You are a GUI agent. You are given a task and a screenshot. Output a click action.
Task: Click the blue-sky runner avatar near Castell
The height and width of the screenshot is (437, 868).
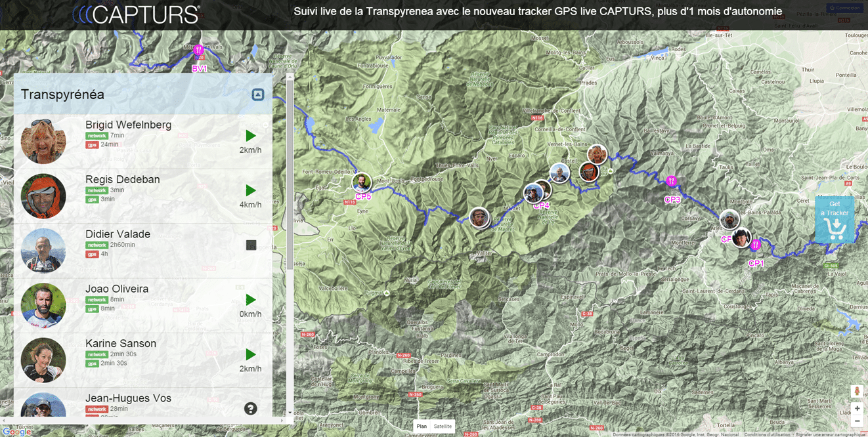tap(559, 173)
